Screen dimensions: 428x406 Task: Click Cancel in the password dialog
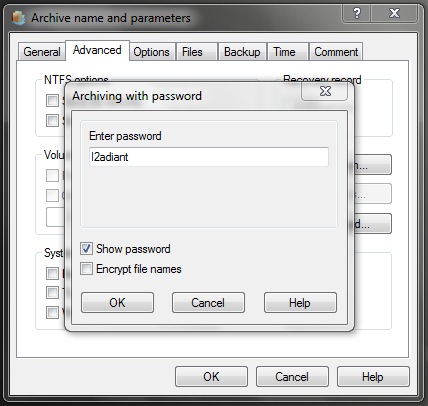point(208,303)
